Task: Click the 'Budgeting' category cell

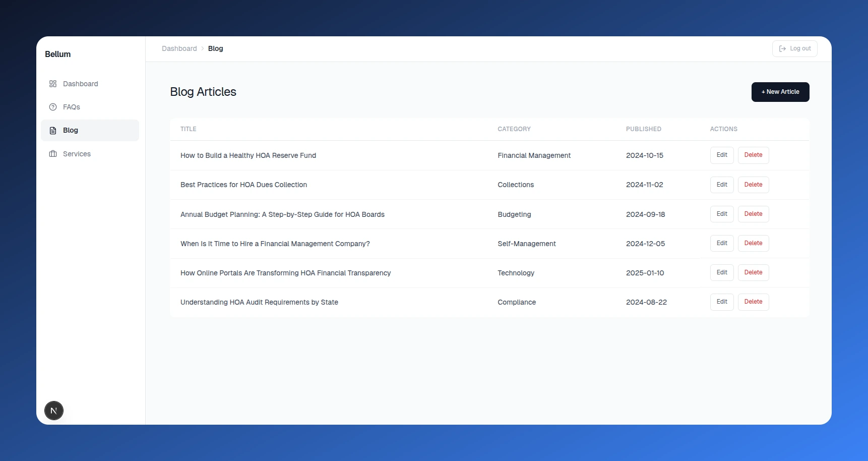Action: pyautogui.click(x=514, y=214)
